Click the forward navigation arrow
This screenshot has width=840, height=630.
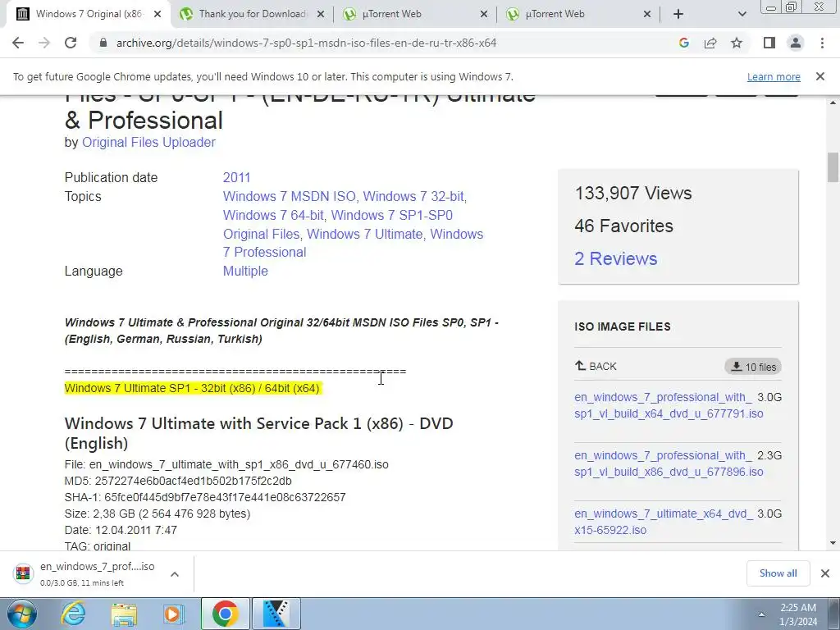(x=44, y=43)
